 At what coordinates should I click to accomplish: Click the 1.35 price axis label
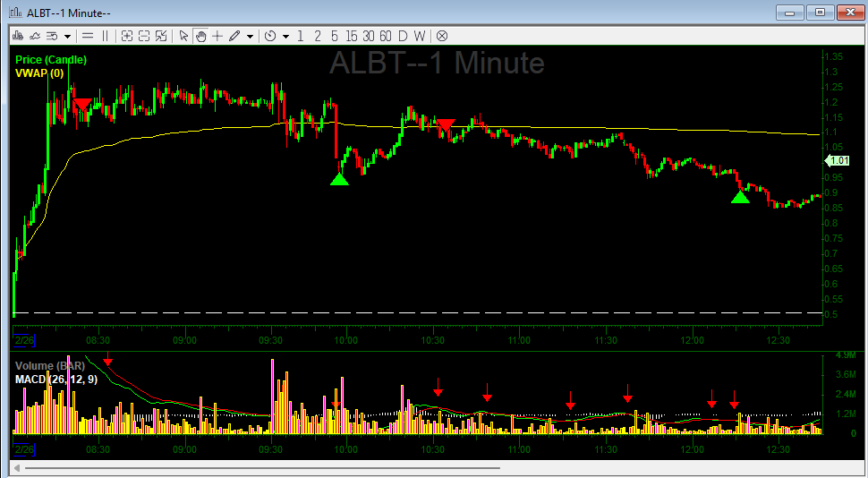(x=834, y=56)
